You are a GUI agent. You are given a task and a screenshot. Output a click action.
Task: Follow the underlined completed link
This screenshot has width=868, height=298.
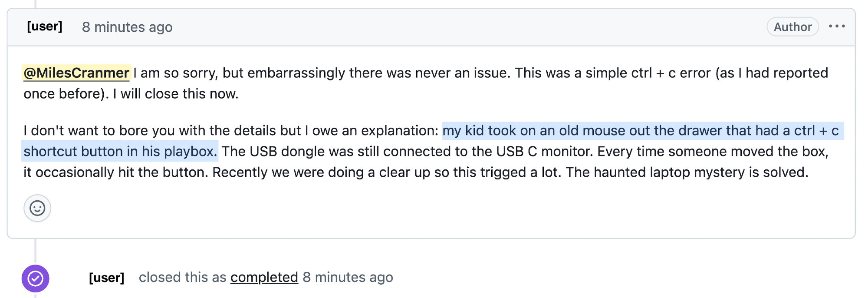coord(264,277)
